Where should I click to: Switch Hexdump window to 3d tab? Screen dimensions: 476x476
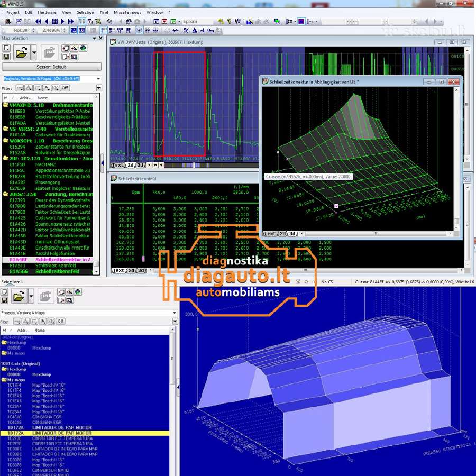[140, 165]
